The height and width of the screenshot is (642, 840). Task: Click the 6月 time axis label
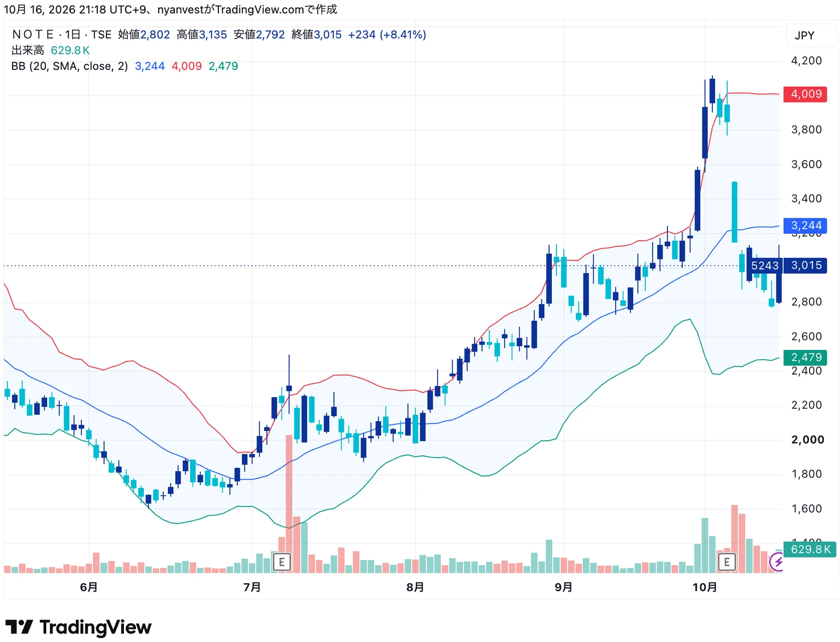[x=89, y=587]
